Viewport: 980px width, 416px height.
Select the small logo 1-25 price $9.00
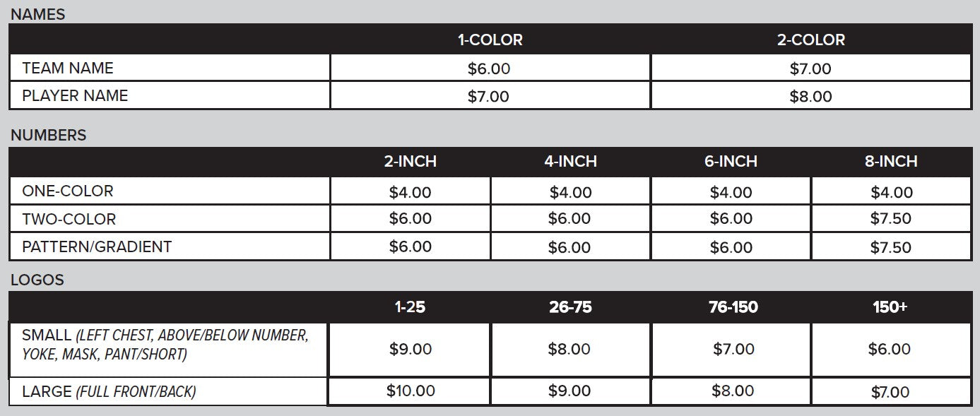(x=410, y=349)
